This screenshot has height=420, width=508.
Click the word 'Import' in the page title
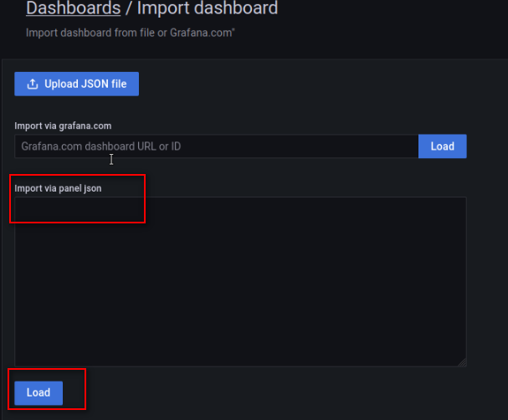[x=162, y=9]
